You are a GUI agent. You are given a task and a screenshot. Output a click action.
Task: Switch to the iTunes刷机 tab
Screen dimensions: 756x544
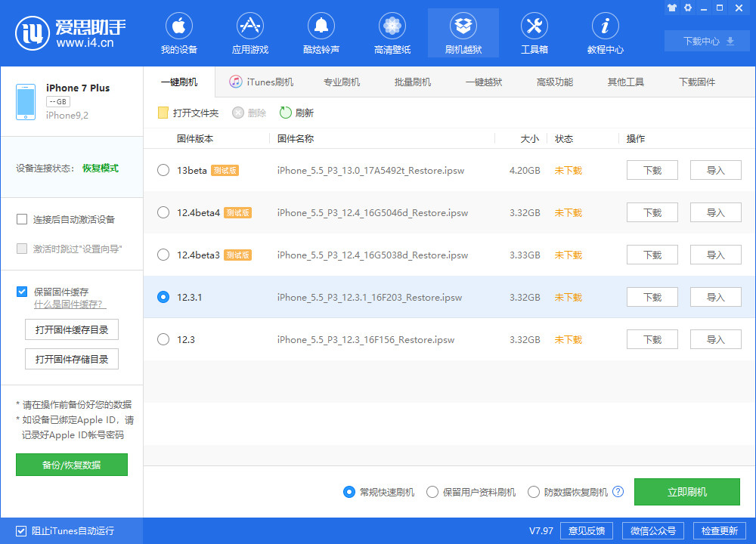click(262, 82)
